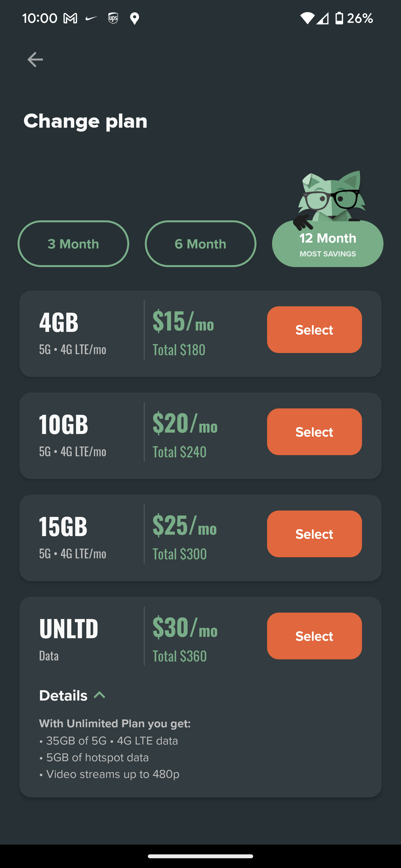The width and height of the screenshot is (401, 868).
Task: Tap the Wi-Fi signal icon
Action: pos(307,18)
